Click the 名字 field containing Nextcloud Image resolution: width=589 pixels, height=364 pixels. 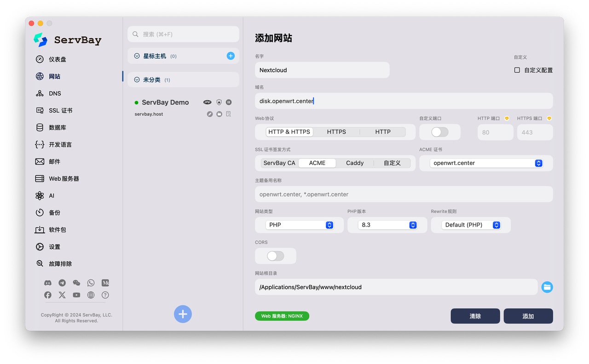click(322, 70)
